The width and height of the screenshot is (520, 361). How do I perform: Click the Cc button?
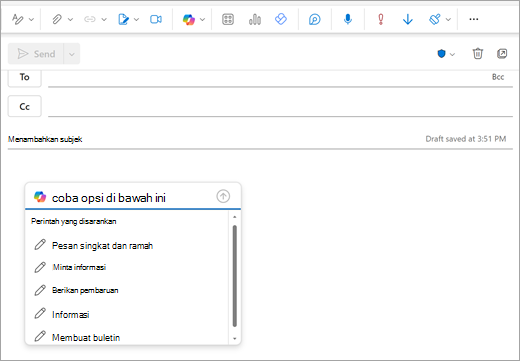tap(25, 106)
